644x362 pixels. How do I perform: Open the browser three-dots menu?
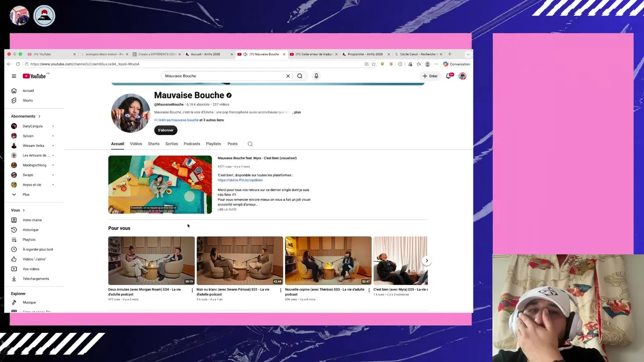point(436,64)
